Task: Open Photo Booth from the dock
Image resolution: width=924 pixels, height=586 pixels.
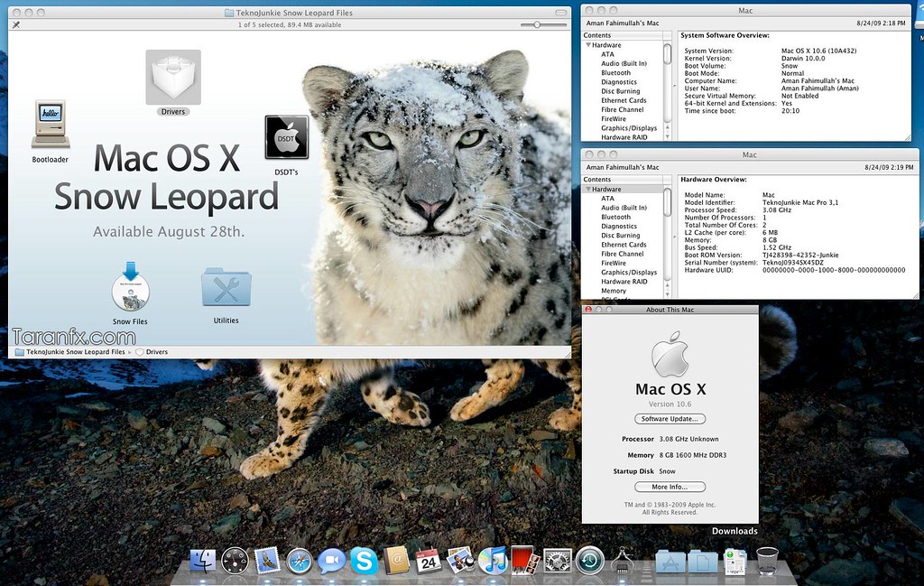Action: point(525,561)
